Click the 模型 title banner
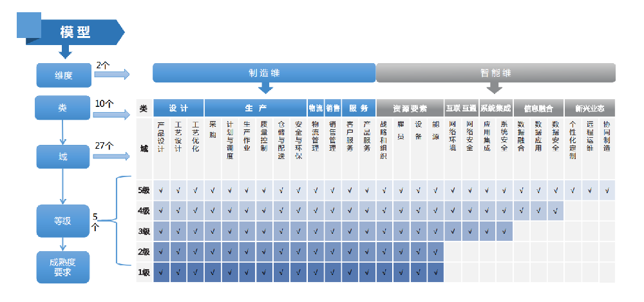Screen dimensions: 644x302 pyautogui.click(x=80, y=32)
